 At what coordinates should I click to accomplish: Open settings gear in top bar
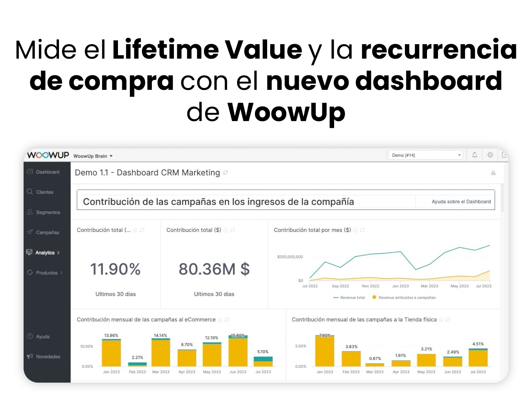pos(490,155)
